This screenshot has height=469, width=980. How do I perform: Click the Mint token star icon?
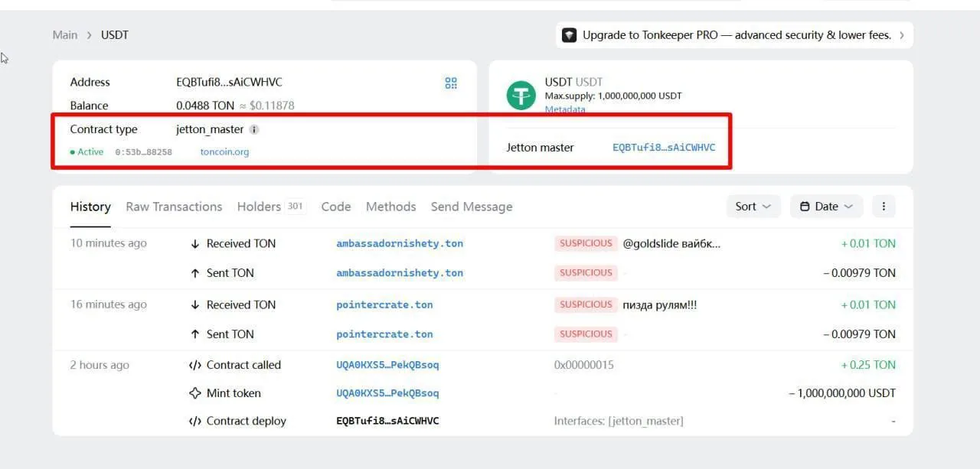click(x=194, y=393)
